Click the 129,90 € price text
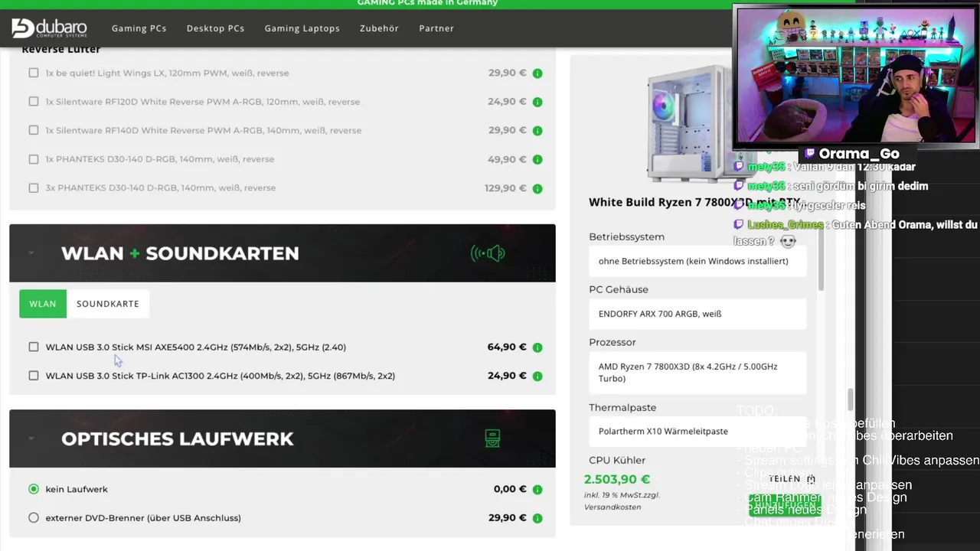The width and height of the screenshot is (980, 551). [x=505, y=187]
